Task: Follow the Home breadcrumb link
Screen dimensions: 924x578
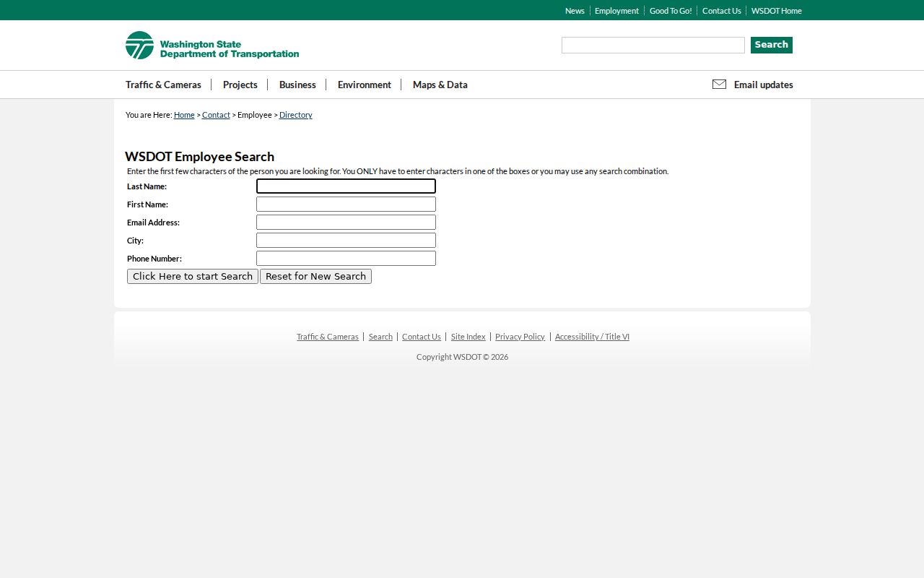Action: (x=184, y=115)
